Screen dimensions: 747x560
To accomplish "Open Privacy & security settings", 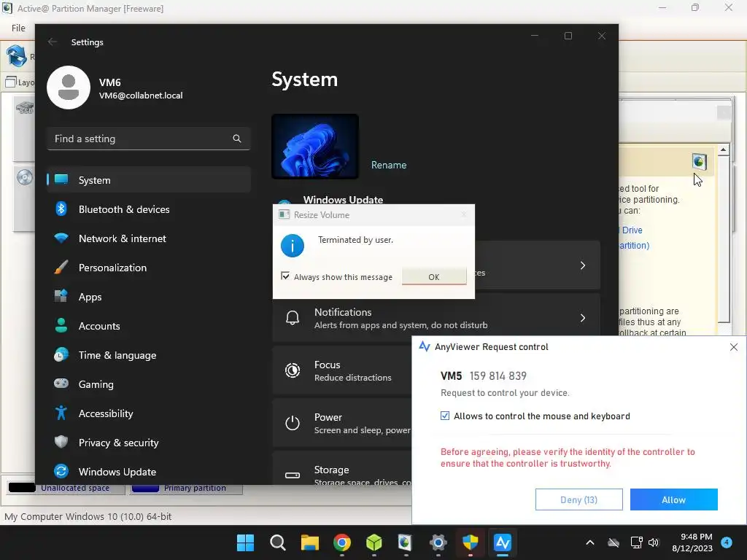I will [x=149, y=443].
